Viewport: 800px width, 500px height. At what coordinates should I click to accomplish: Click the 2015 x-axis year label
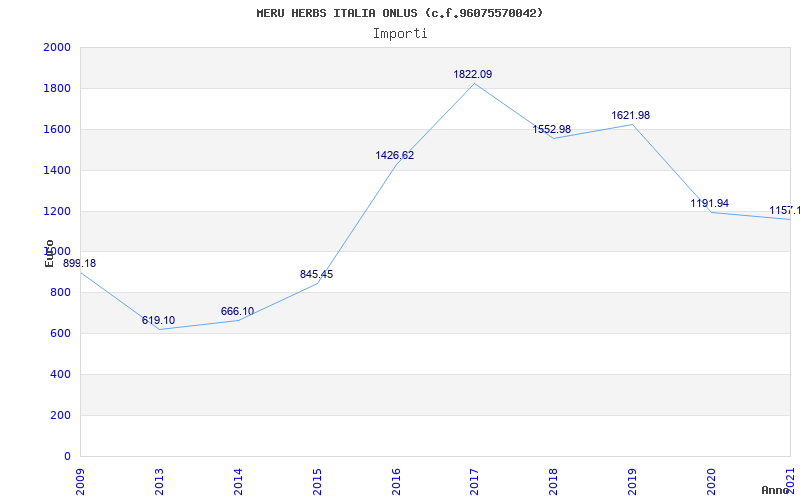(317, 482)
